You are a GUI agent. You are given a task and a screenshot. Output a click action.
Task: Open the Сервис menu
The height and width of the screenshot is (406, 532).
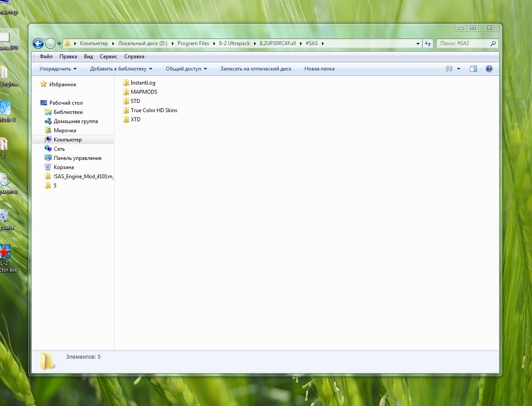coord(108,56)
